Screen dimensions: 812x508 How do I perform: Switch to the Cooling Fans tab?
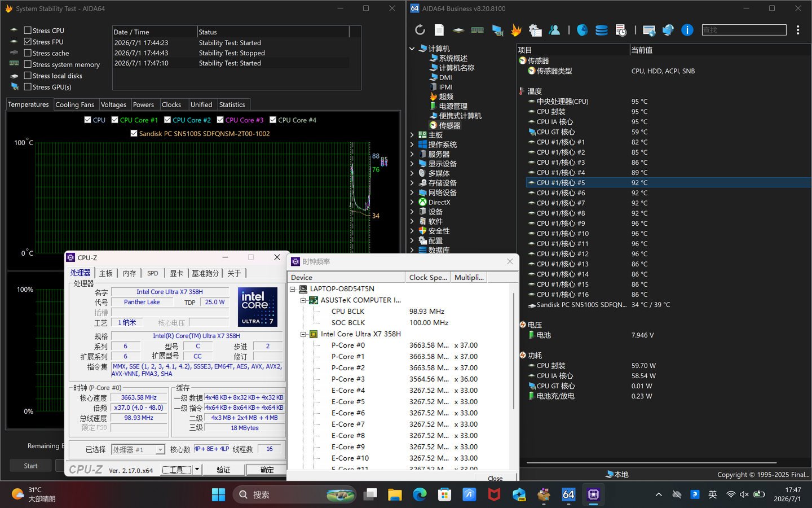coord(75,104)
